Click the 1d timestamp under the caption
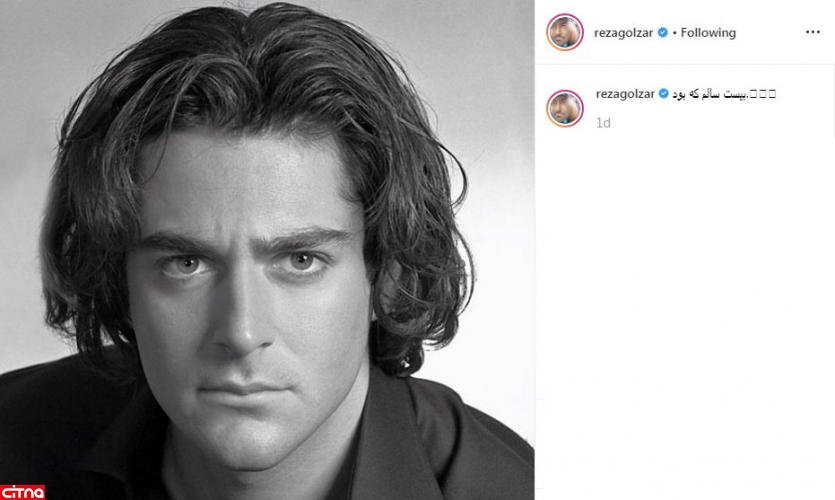The image size is (835, 500). [x=603, y=123]
